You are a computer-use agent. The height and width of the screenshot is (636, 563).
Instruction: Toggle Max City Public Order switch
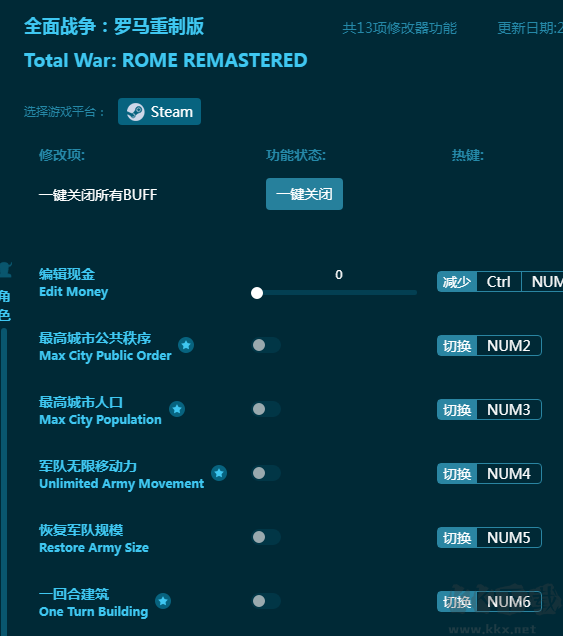click(x=266, y=345)
